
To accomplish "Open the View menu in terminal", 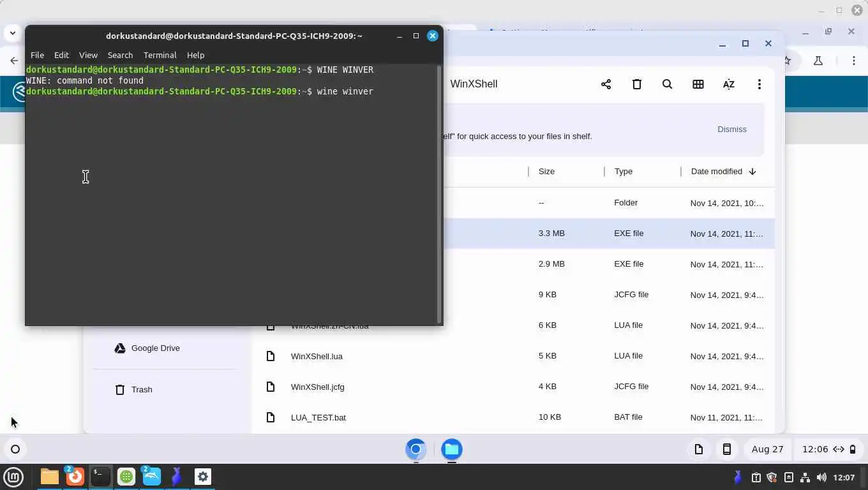I will 88,55.
